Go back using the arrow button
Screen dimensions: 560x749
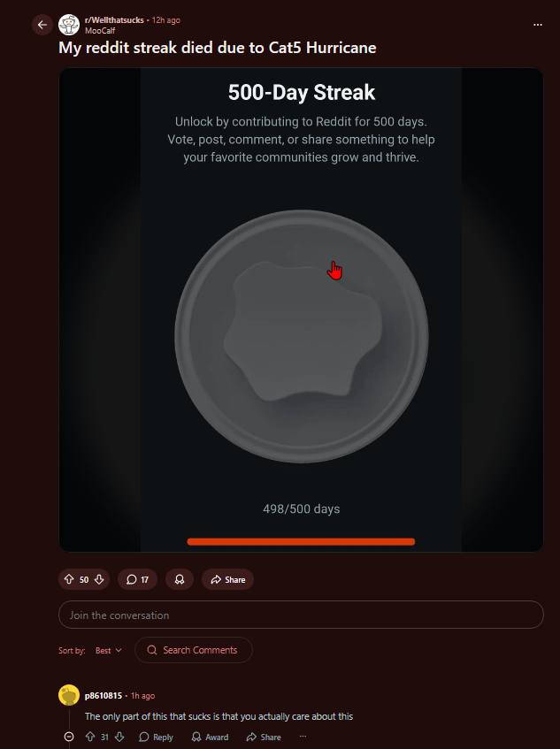click(42, 25)
